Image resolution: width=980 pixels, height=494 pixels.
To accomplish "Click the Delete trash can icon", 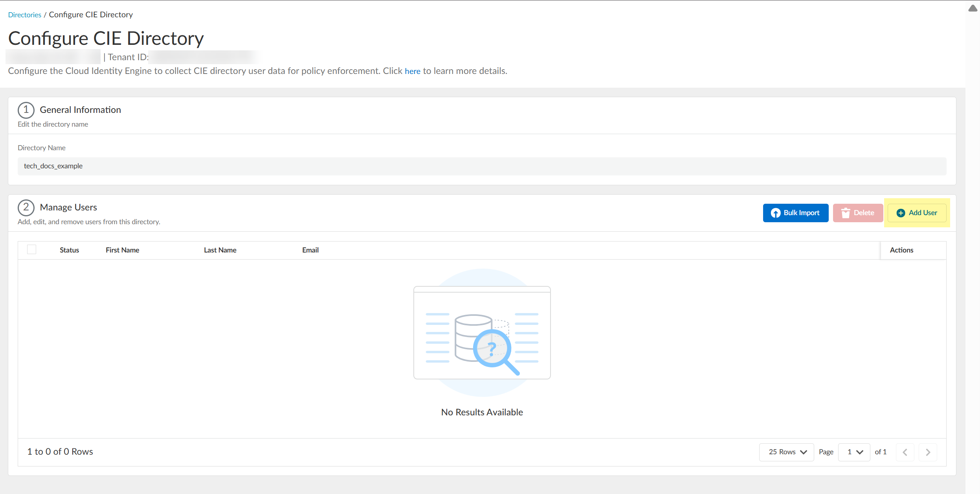I will click(x=845, y=213).
